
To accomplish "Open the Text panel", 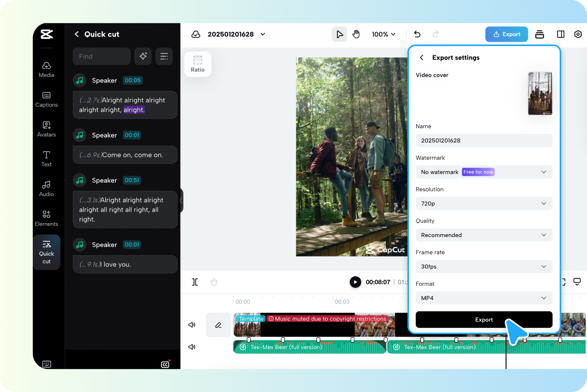I will click(x=46, y=159).
